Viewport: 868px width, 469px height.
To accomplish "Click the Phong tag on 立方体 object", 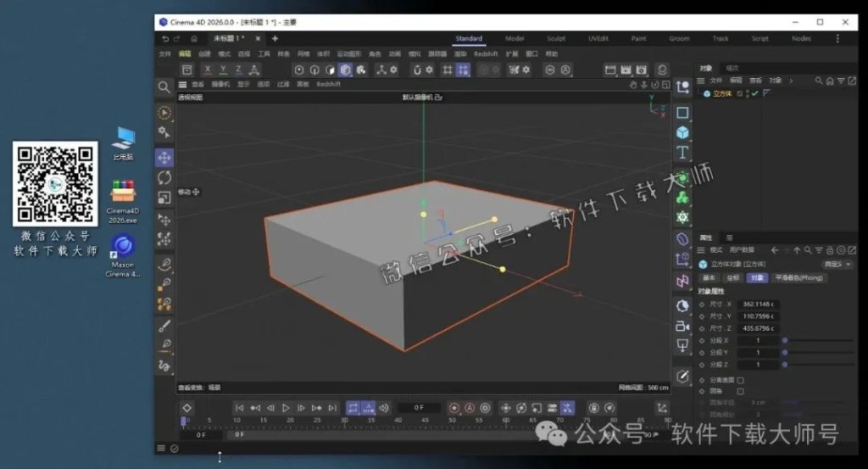I will click(x=766, y=93).
